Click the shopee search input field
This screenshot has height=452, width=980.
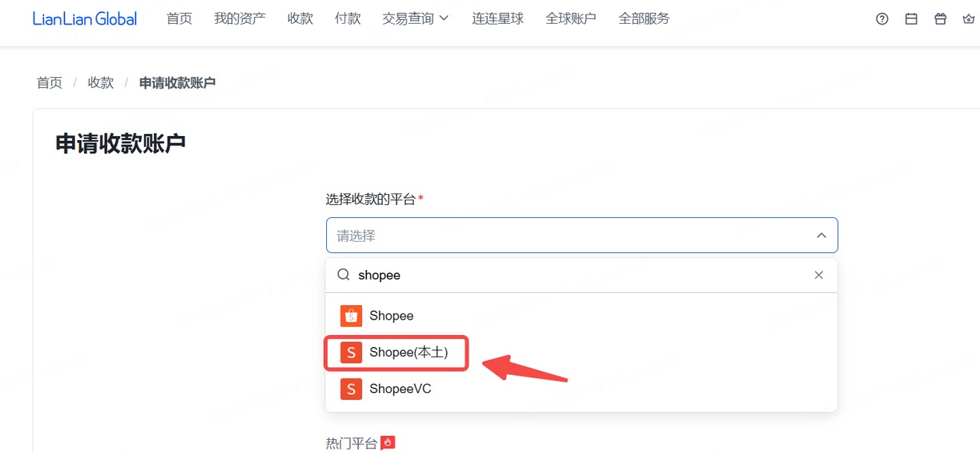(x=582, y=275)
